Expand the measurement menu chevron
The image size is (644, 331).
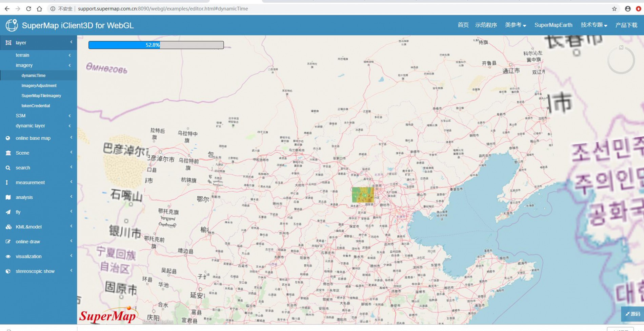pyautogui.click(x=71, y=182)
